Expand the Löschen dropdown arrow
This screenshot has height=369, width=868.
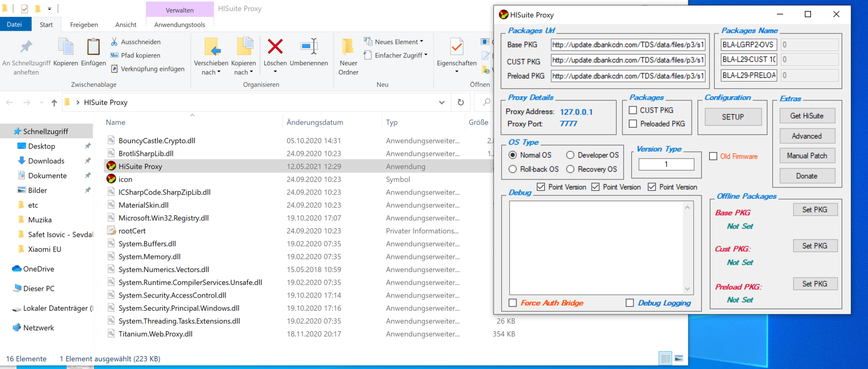tap(275, 72)
